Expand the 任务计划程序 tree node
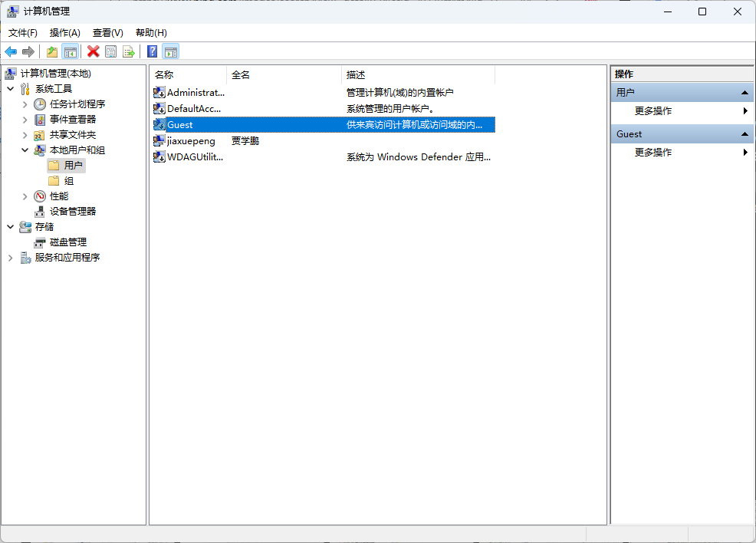 tap(25, 104)
